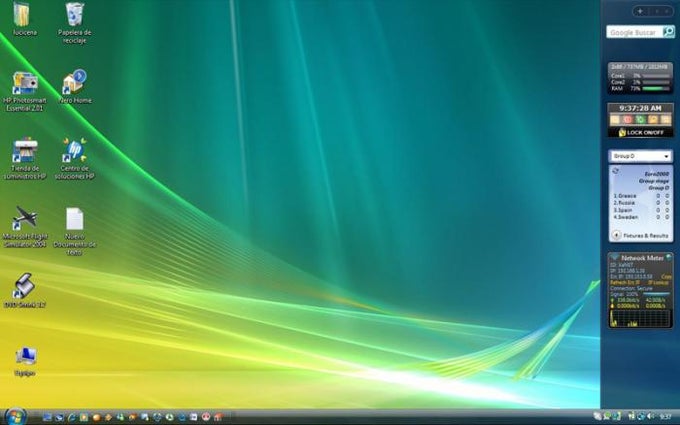
Task: Click the orange sphere quick launch icon
Action: (x=96, y=418)
